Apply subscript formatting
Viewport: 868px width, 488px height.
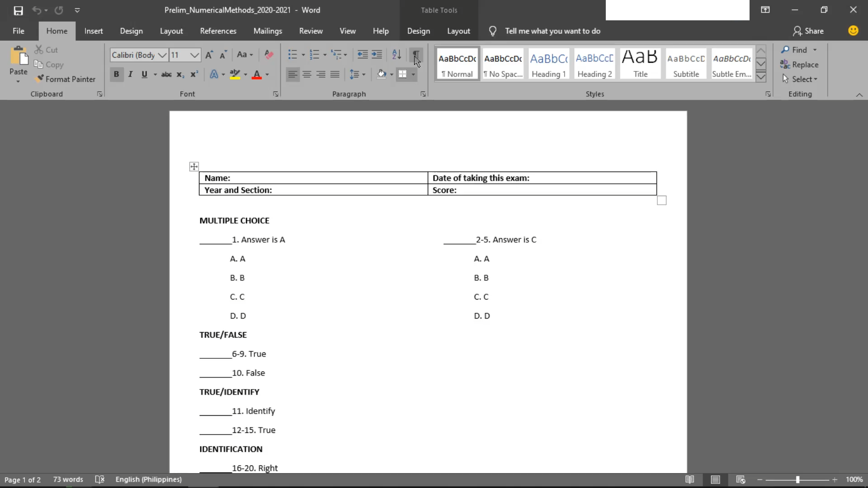[180, 75]
